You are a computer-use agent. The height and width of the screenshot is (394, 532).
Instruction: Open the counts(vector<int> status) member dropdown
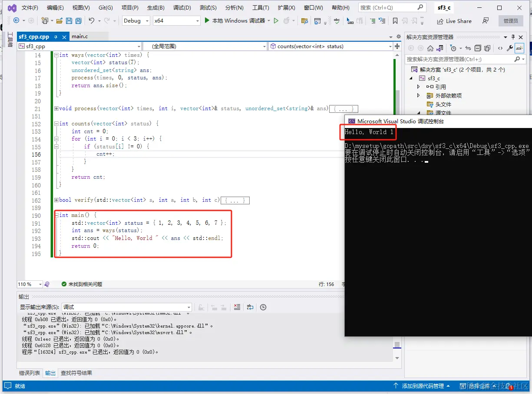pyautogui.click(x=331, y=46)
